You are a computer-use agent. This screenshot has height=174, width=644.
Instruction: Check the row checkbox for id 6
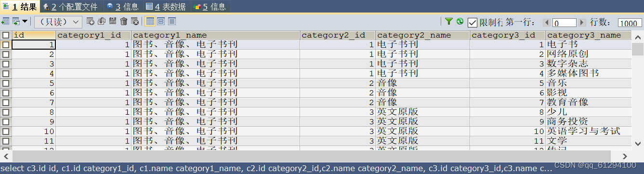[x=6, y=93]
